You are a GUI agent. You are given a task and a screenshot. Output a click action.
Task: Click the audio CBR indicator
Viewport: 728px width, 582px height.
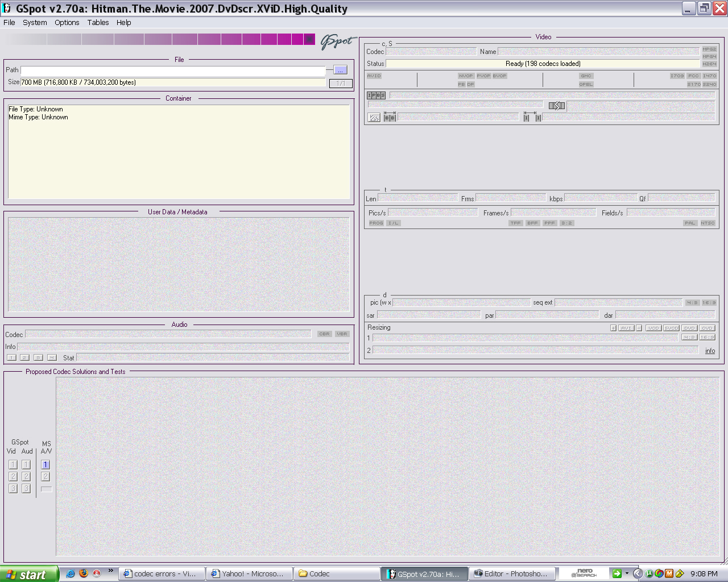point(324,334)
